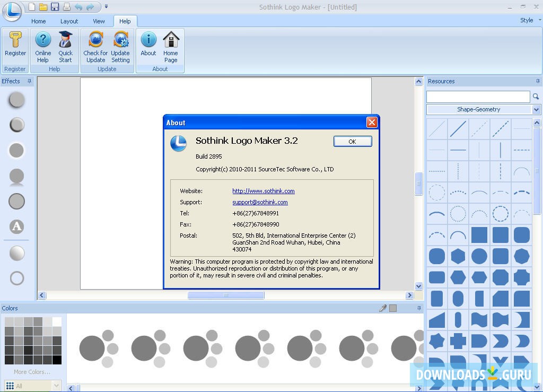Close the About dialog with red X

pyautogui.click(x=372, y=122)
